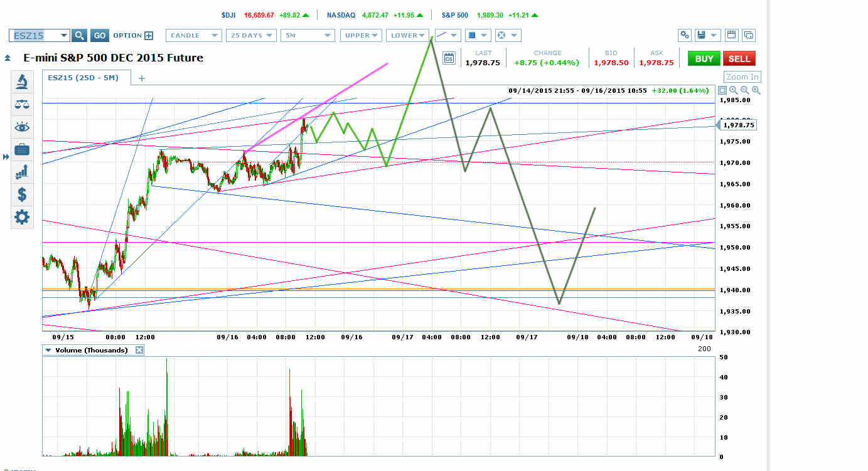Open the ESZ15 symbol box dropdown arrow
Viewport: 868px width, 471px height.
64,36
